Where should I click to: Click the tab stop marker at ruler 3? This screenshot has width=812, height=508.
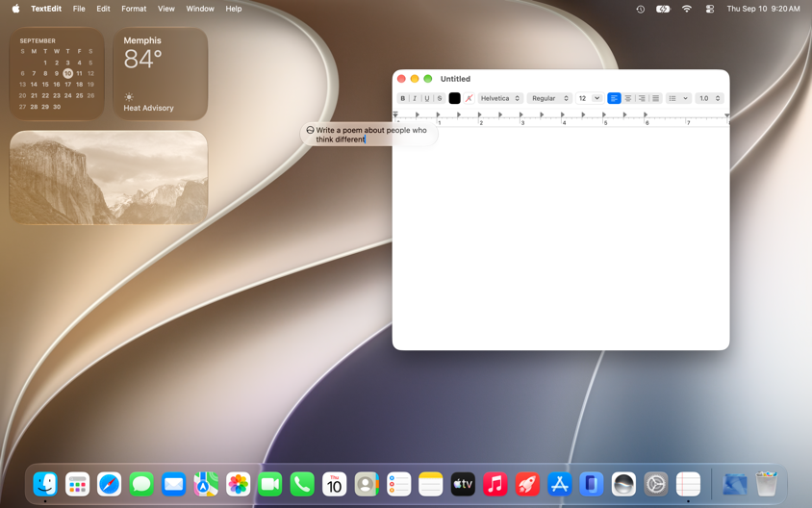point(520,114)
